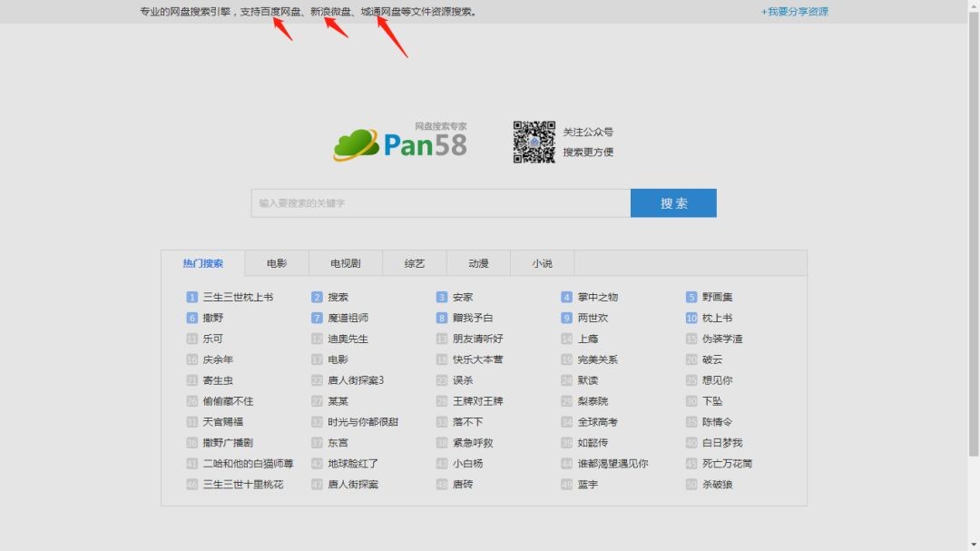
Task: Switch to the 电视剧 tab
Action: pos(345,263)
